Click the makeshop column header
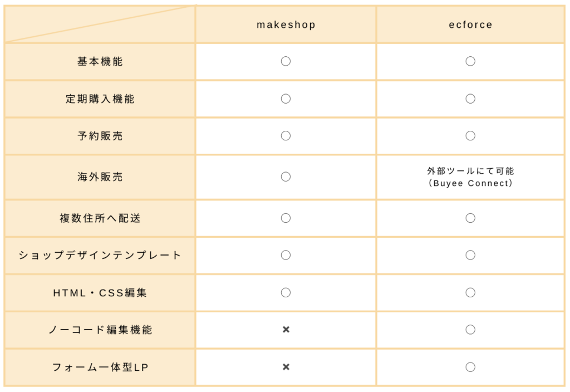The height and width of the screenshot is (392, 570). [x=286, y=24]
